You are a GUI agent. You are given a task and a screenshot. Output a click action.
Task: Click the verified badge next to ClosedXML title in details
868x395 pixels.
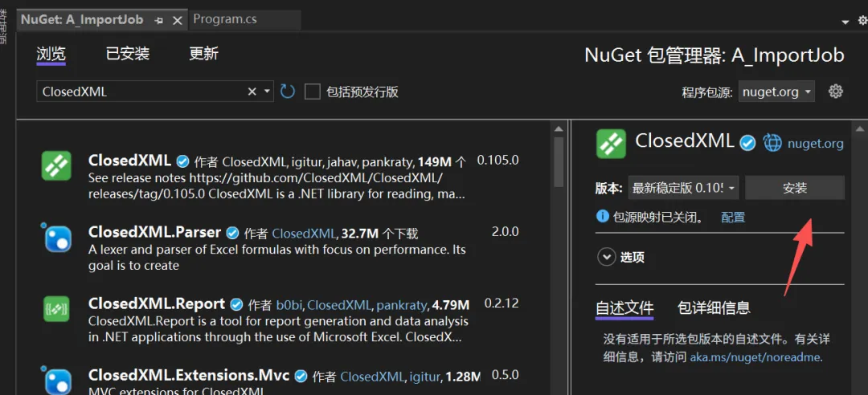pos(748,144)
